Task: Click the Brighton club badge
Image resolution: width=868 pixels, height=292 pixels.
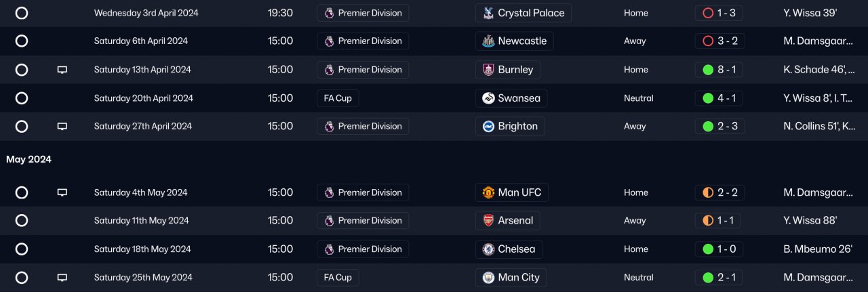Action: (x=488, y=127)
